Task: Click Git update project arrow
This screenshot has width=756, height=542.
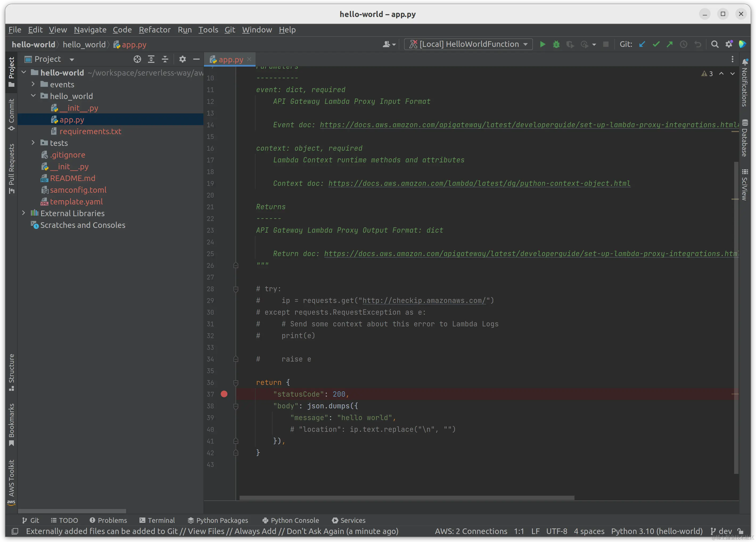Action: click(x=642, y=44)
